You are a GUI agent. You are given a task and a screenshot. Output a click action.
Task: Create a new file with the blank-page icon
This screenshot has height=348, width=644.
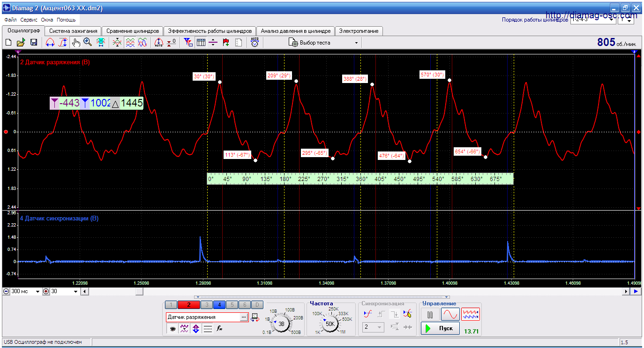coord(8,43)
